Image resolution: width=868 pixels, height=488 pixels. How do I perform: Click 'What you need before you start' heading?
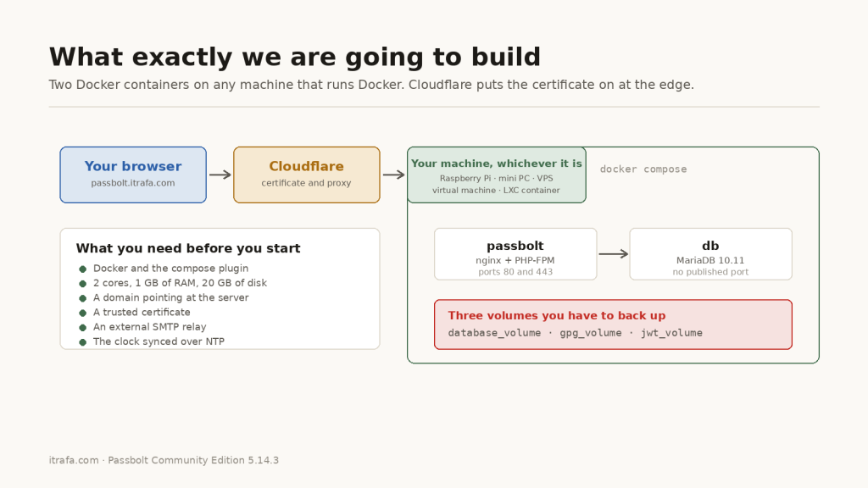[188, 248]
